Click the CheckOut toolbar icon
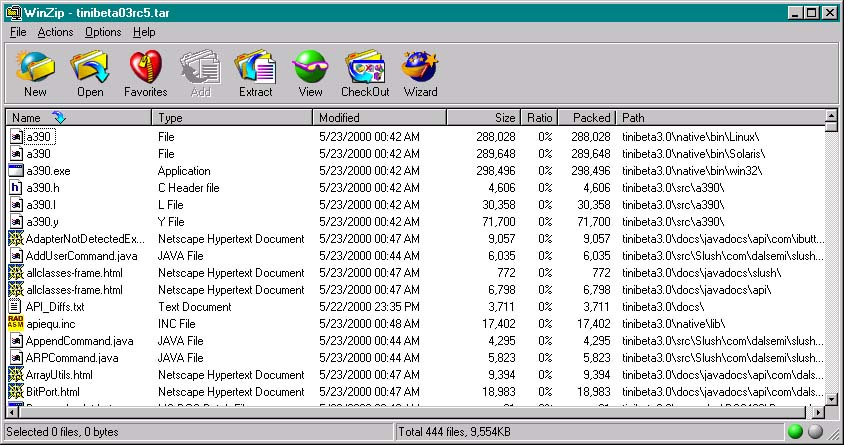844x445 pixels. (365, 72)
